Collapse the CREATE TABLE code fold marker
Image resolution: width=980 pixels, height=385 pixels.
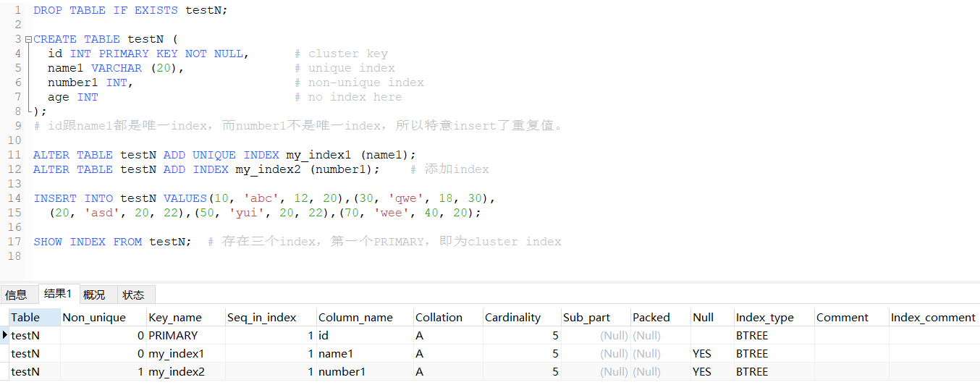click(x=28, y=39)
